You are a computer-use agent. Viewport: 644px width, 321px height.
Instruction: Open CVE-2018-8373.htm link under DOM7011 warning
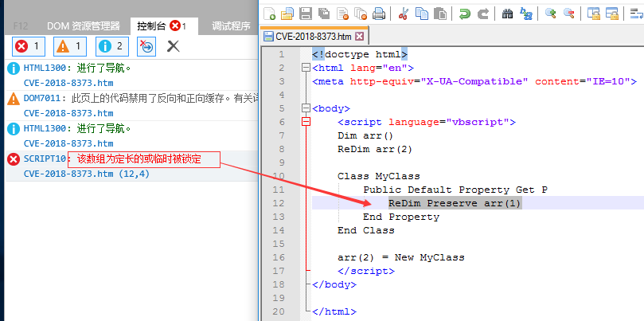pos(68,113)
